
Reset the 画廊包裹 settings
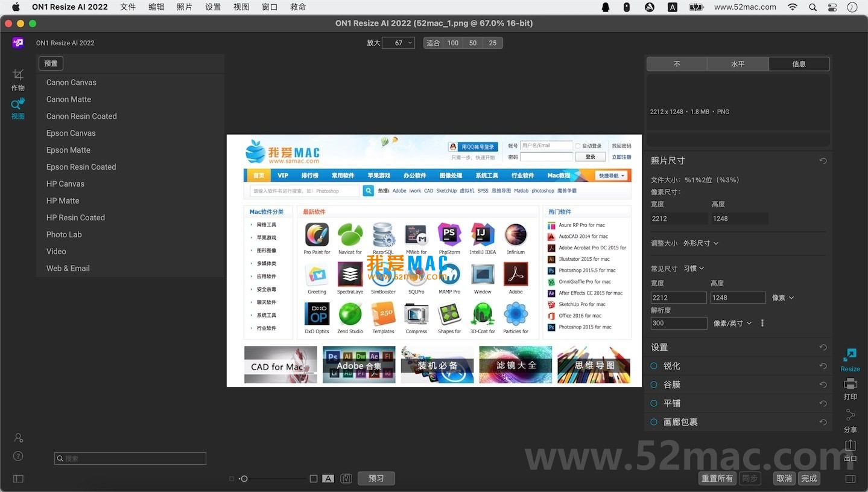pos(823,422)
